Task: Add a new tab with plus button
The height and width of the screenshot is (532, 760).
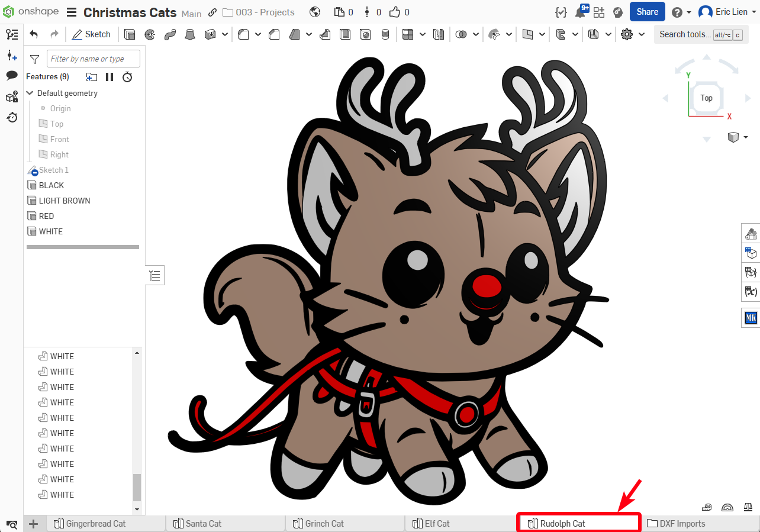Action: point(34,523)
